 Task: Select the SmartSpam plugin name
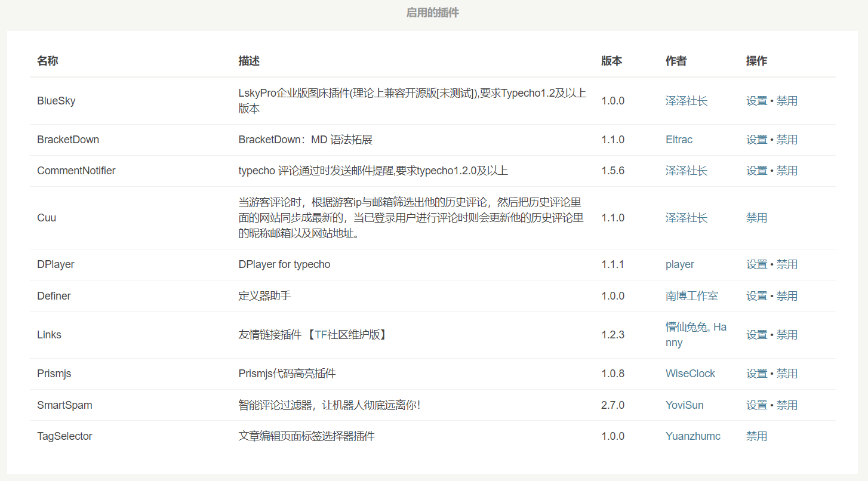[64, 405]
